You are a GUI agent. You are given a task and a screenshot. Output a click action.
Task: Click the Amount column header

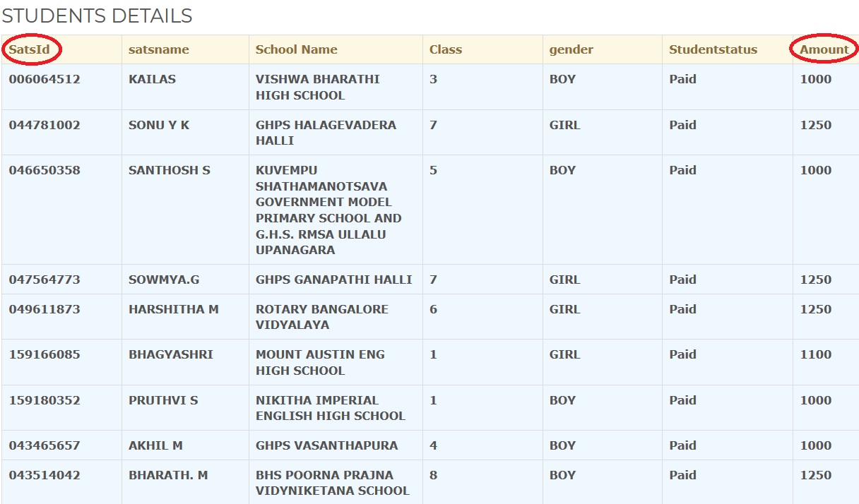tap(824, 49)
